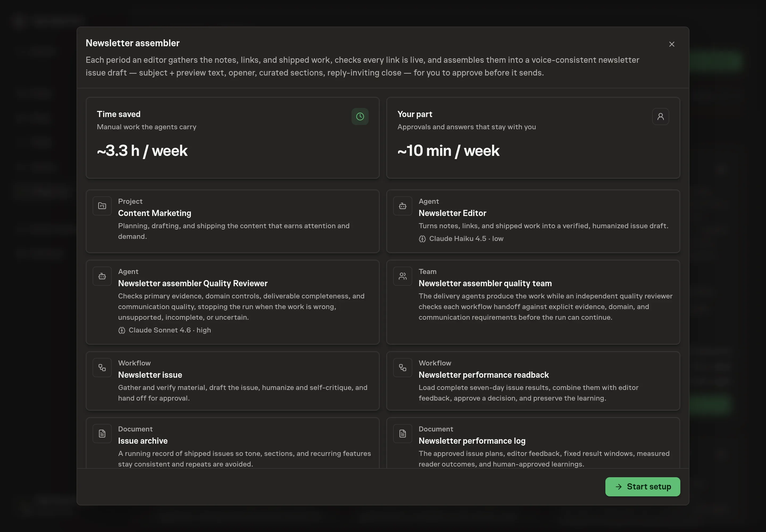The height and width of the screenshot is (532, 766).
Task: Click the Claude Sonnet 4.6 · high label
Action: pyautogui.click(x=170, y=330)
